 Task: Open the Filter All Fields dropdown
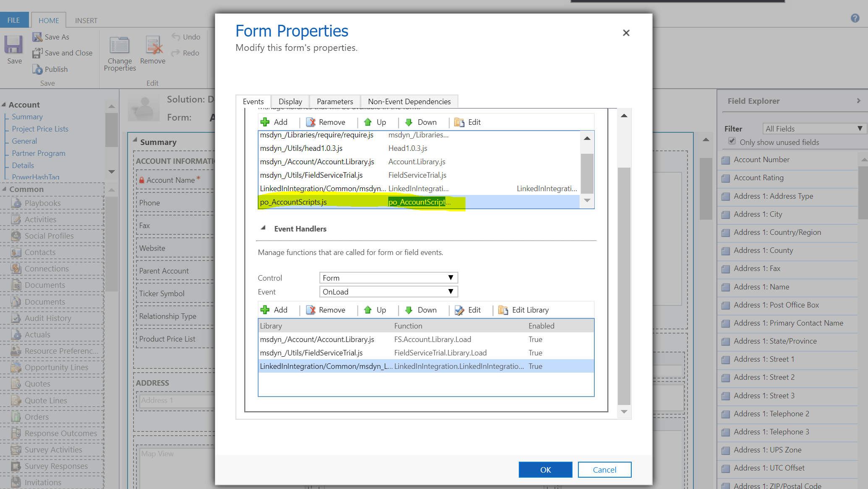coord(813,129)
